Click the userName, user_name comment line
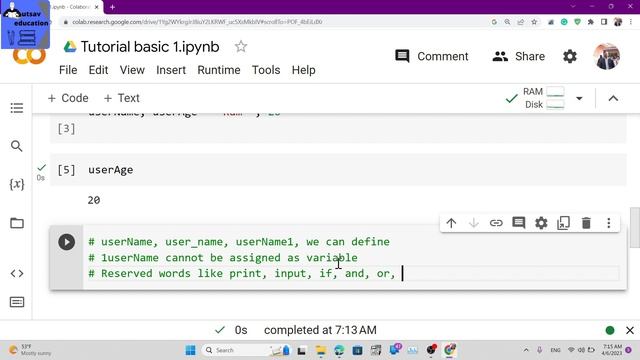 [x=239, y=242]
